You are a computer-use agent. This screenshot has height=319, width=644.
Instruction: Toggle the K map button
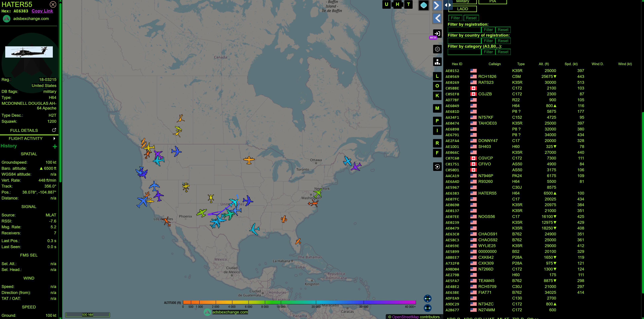point(437,96)
